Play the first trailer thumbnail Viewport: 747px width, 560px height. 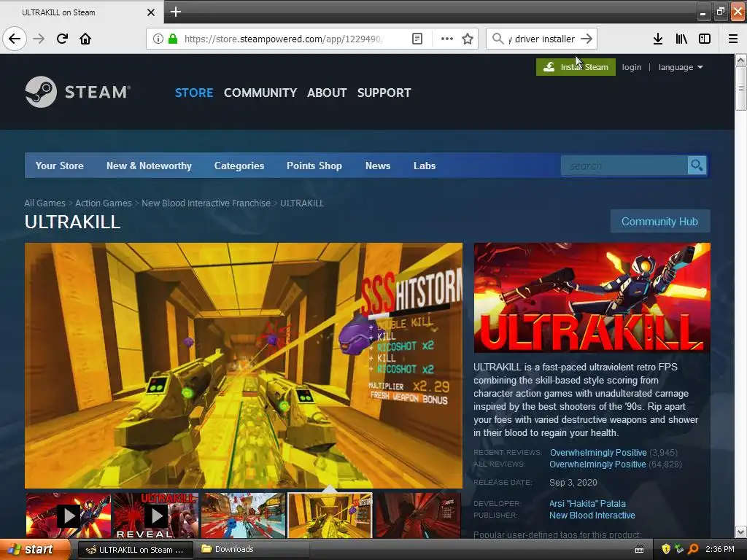click(x=68, y=516)
